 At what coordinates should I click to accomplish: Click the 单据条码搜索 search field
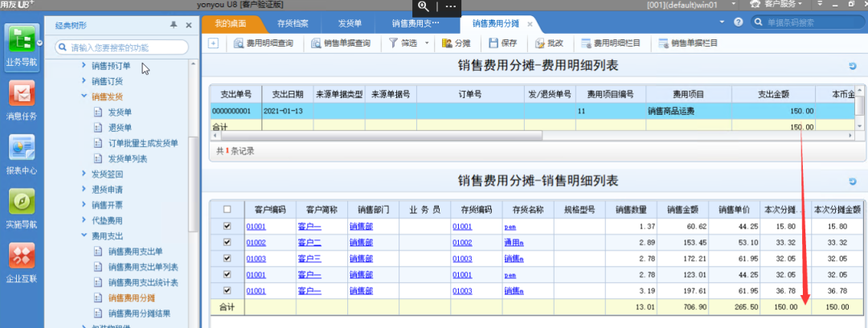point(808,23)
